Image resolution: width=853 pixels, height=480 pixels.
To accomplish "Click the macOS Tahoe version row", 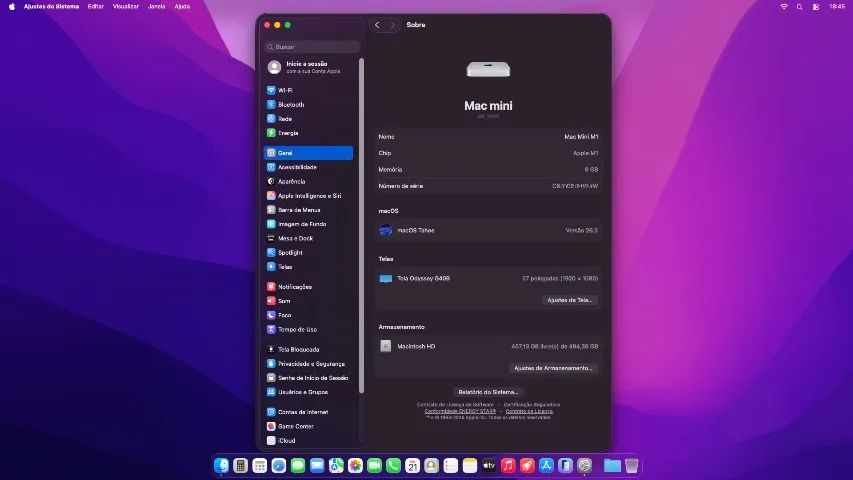I will 488,230.
